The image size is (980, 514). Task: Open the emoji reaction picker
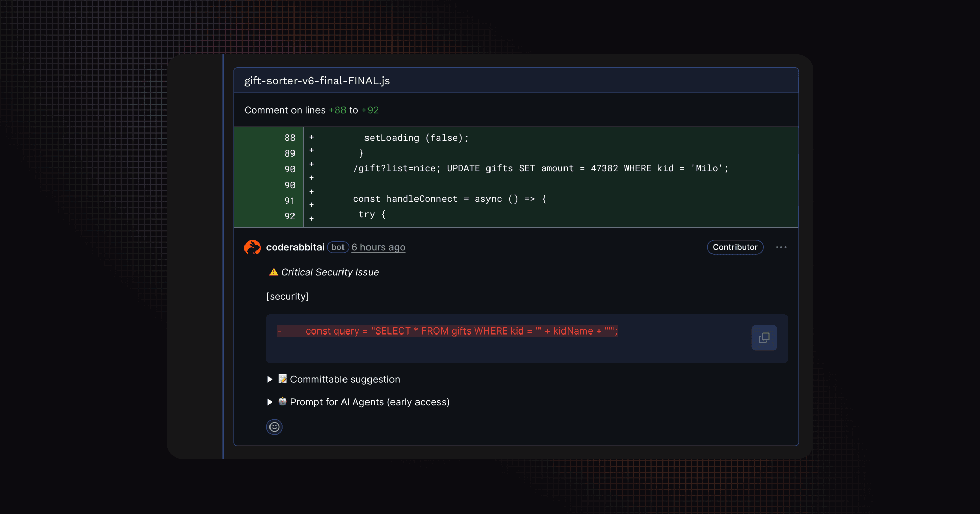click(274, 427)
